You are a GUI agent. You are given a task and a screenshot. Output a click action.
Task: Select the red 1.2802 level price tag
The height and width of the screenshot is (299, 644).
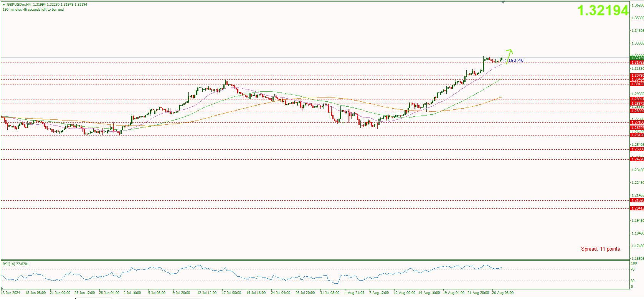click(x=637, y=111)
